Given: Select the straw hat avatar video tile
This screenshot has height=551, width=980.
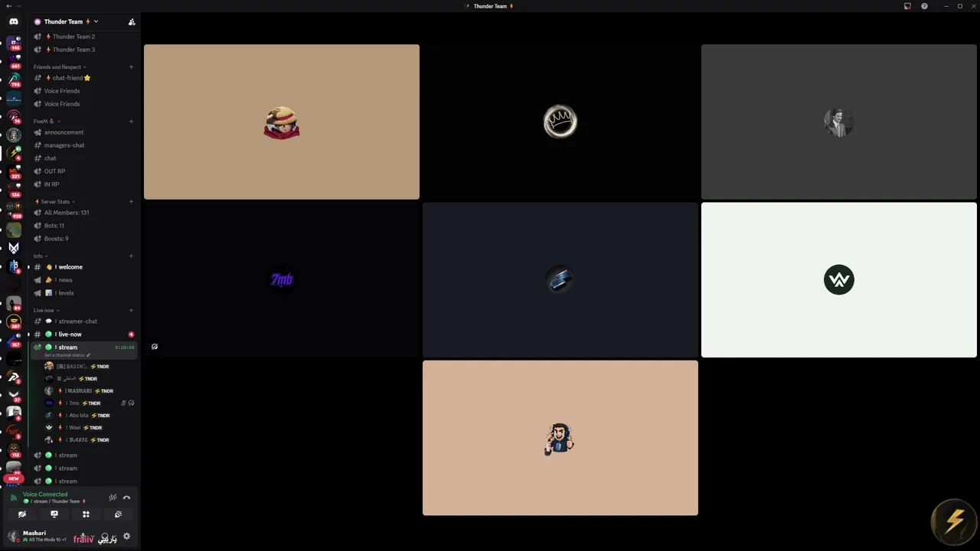Looking at the screenshot, I should (282, 122).
